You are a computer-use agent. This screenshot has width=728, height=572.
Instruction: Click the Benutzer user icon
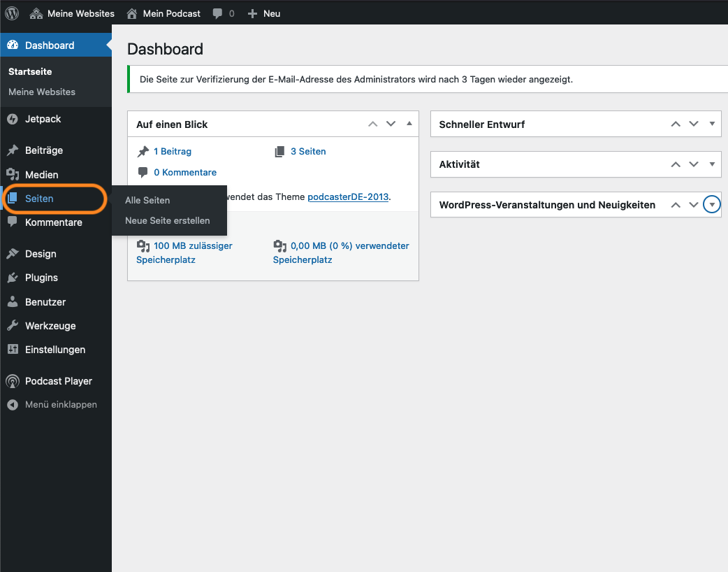click(13, 301)
